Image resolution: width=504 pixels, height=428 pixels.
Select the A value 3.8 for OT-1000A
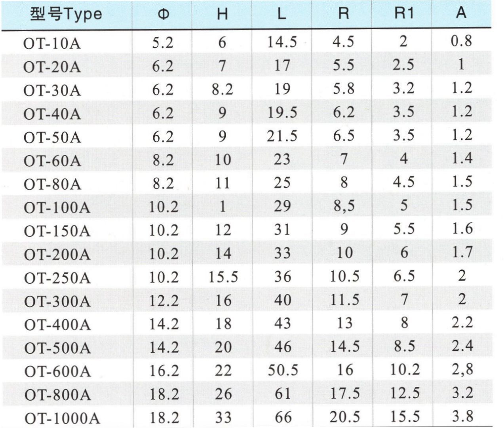pyautogui.click(x=462, y=417)
